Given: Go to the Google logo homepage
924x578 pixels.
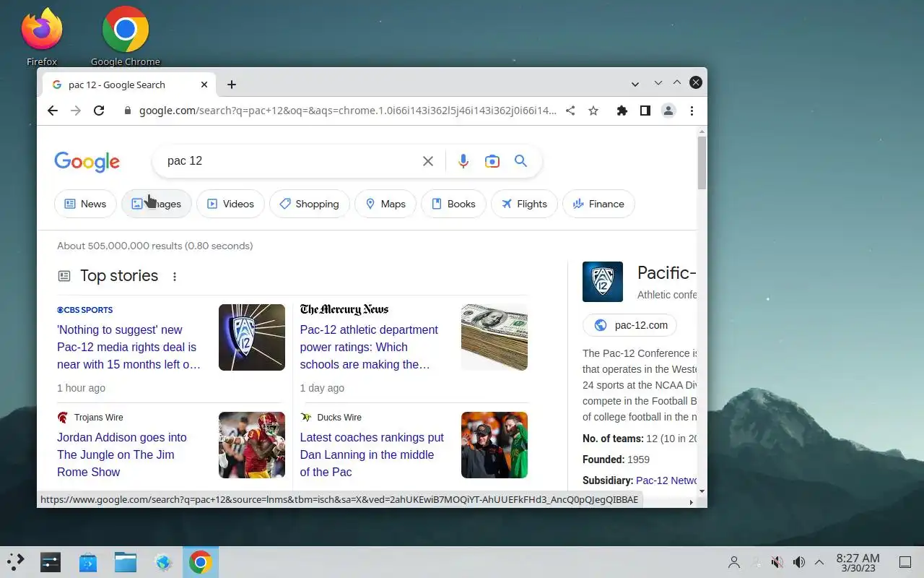Looking at the screenshot, I should pos(87,162).
